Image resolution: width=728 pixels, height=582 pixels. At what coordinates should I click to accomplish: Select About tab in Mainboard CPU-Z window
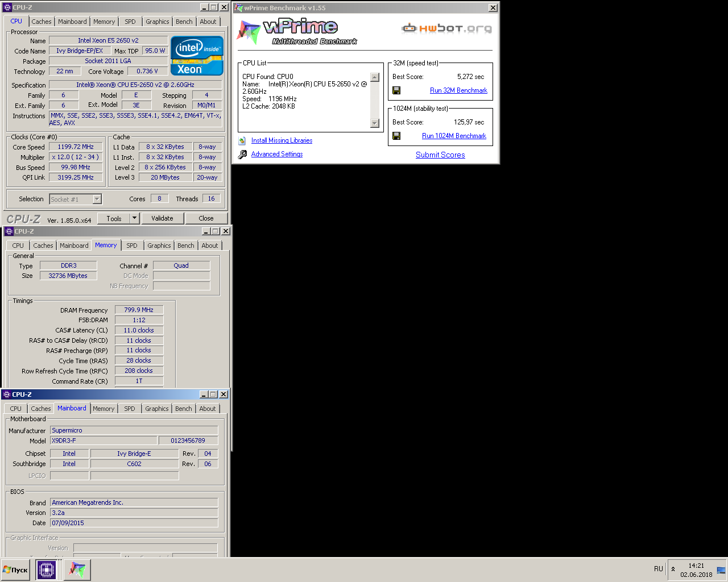208,409
